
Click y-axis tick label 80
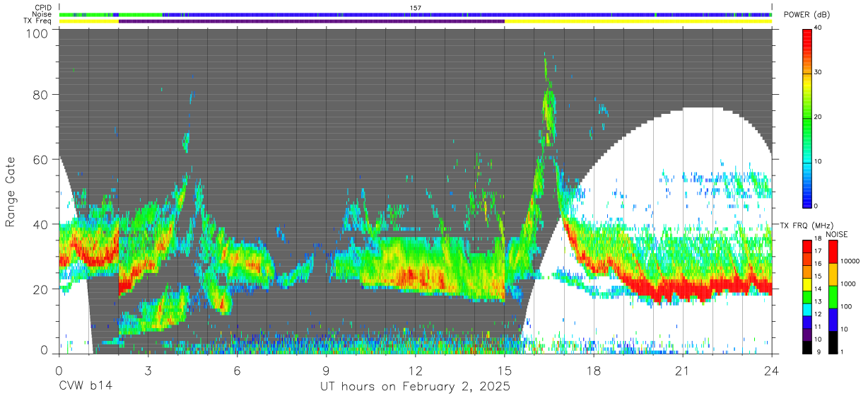tap(41, 95)
